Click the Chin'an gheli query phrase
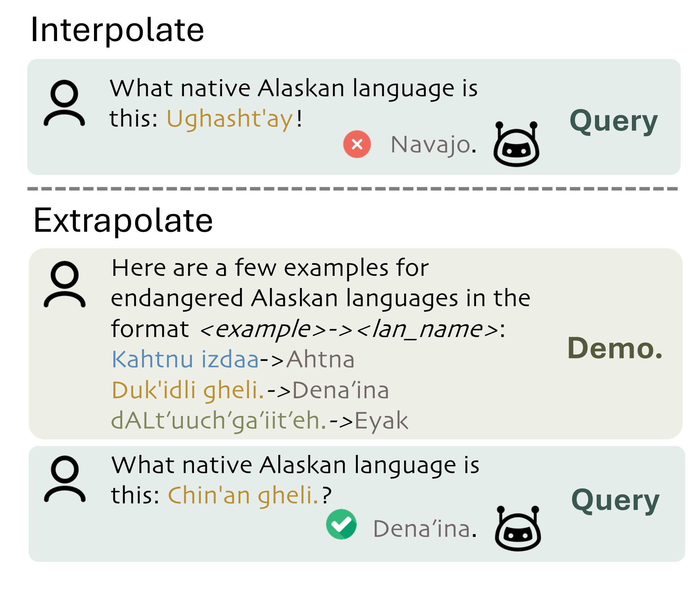 pos(243,495)
